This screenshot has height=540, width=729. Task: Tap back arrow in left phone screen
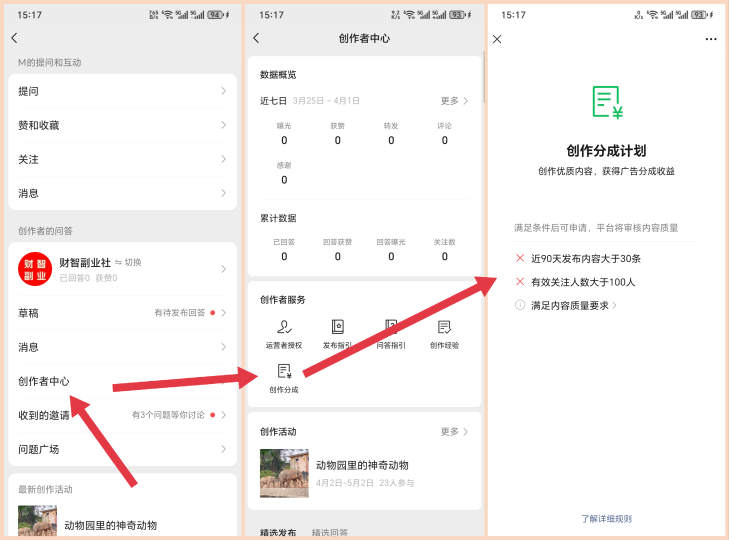pos(14,38)
